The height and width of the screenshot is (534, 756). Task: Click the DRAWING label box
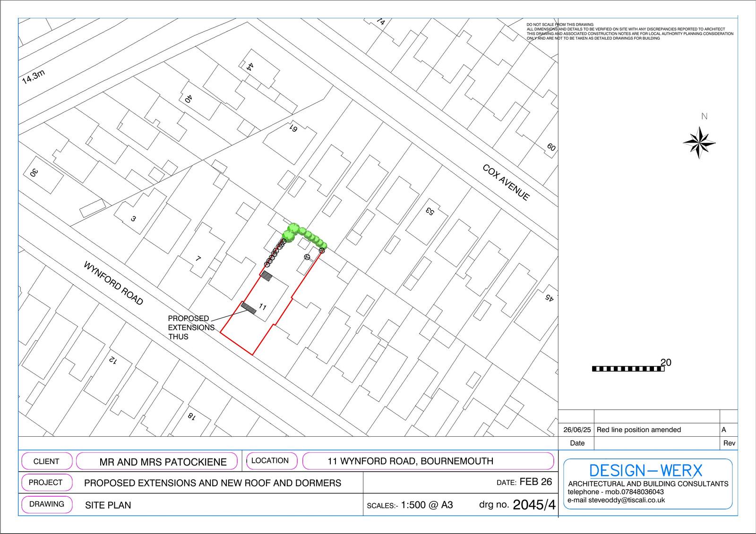(x=47, y=504)
